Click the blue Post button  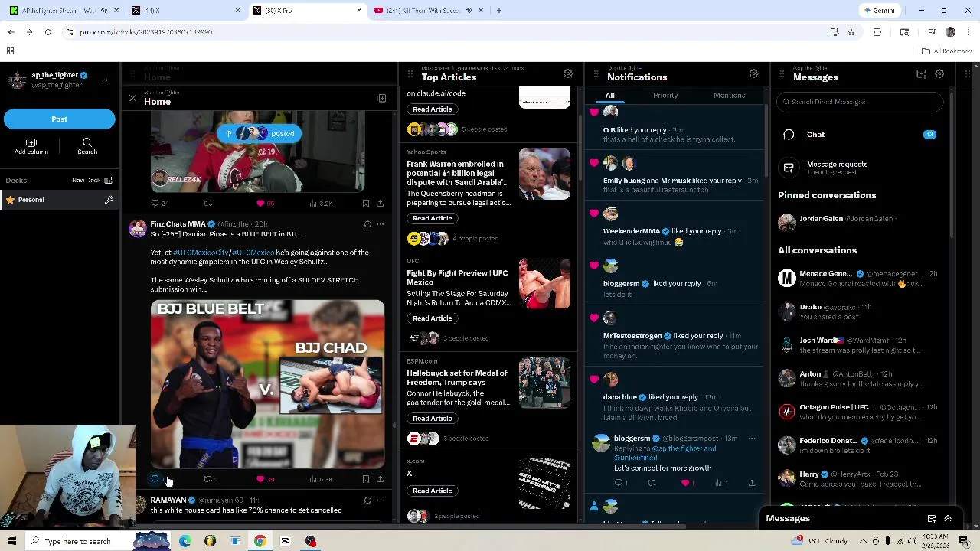[x=59, y=119]
